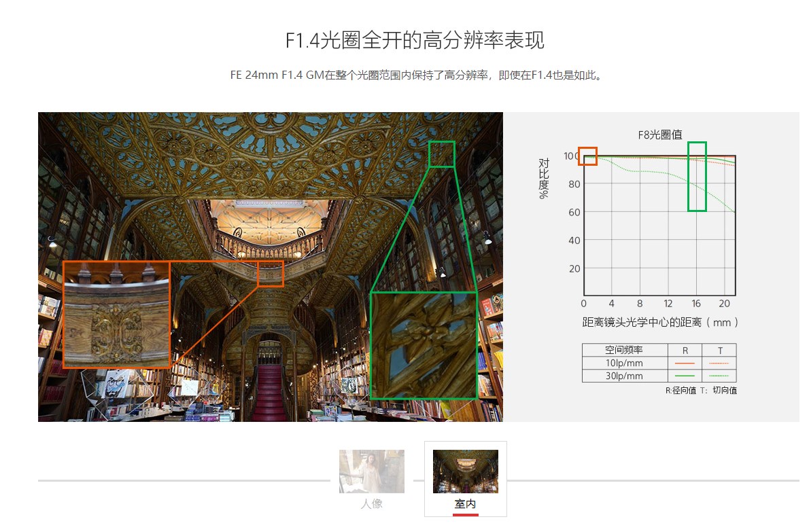Click the 室内 tab label text

coord(465,504)
